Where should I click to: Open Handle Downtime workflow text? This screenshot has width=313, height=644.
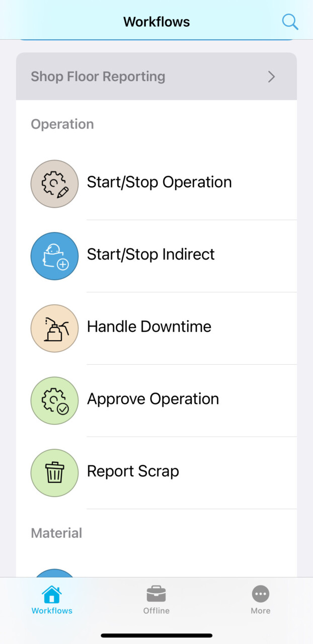[x=149, y=327]
